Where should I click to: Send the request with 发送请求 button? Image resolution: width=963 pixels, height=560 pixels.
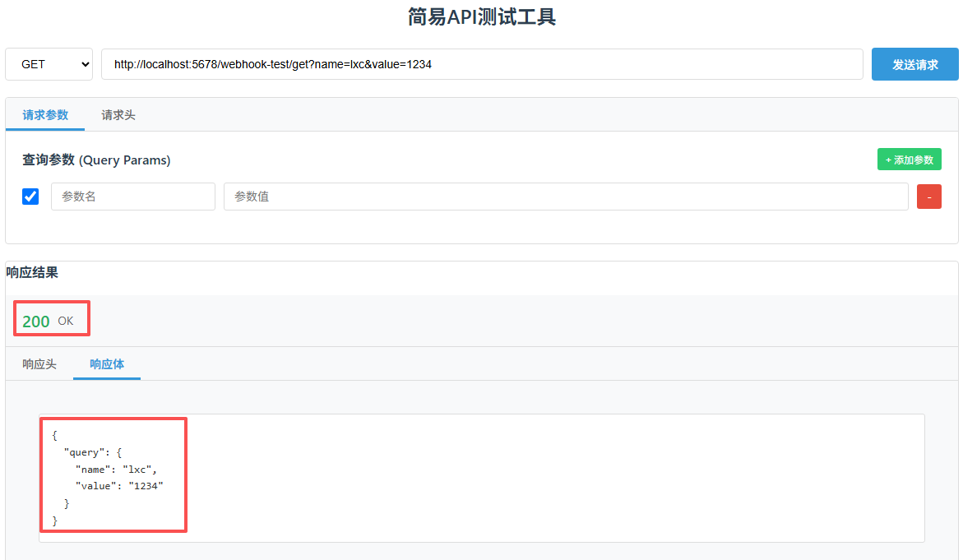point(914,64)
